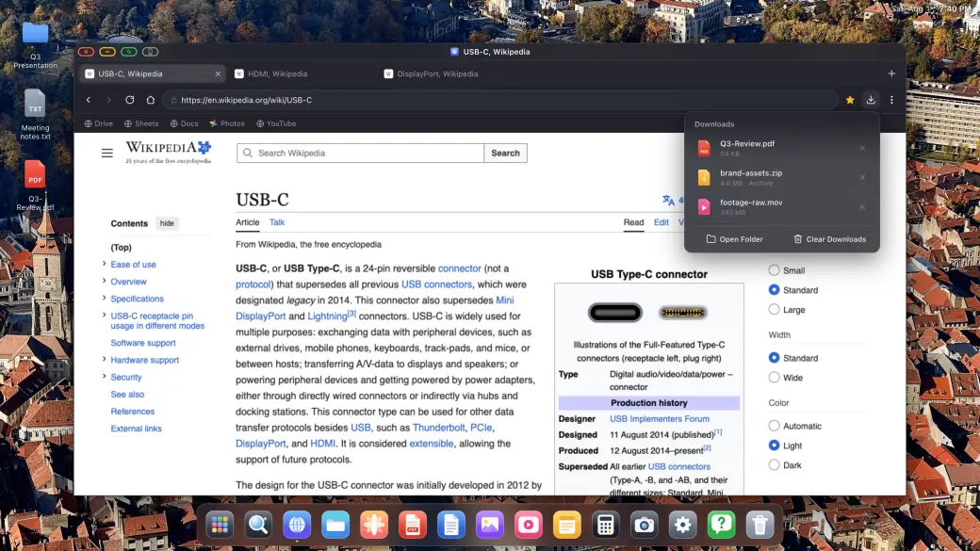Open the file manager in dock

(335, 526)
